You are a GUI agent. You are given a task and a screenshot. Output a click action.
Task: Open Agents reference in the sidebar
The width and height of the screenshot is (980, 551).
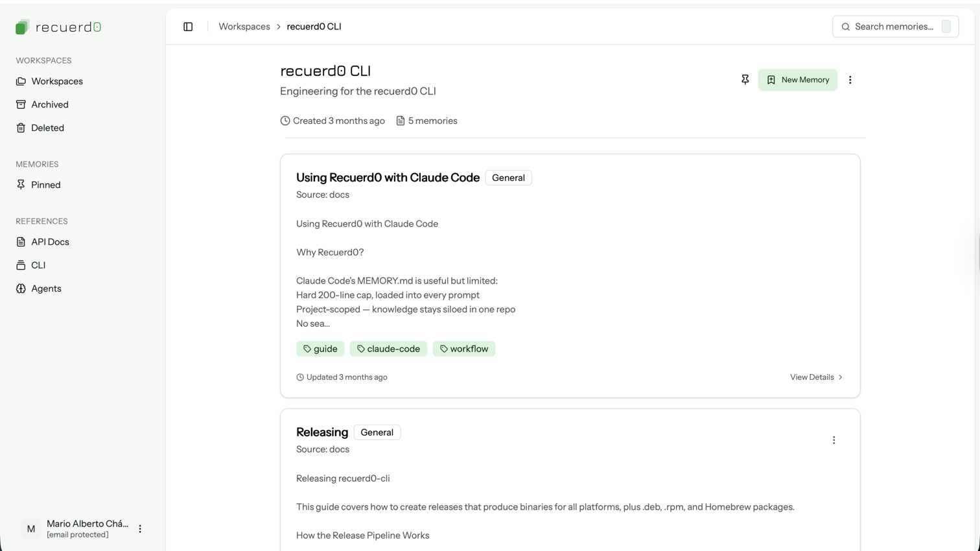tap(83, 288)
